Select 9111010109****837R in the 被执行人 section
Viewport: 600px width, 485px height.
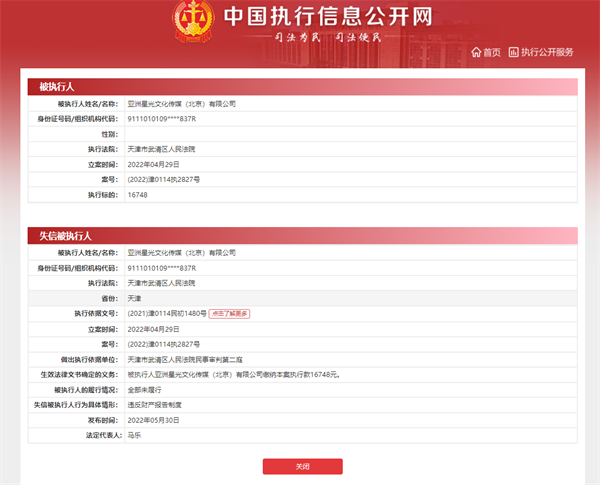pyautogui.click(x=162, y=119)
